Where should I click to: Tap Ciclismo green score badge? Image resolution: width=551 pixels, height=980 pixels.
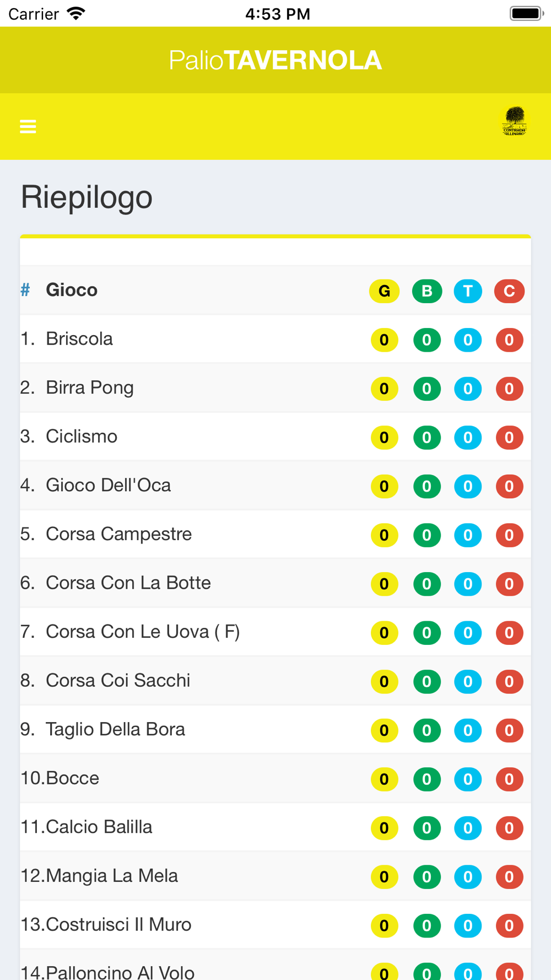point(427,438)
